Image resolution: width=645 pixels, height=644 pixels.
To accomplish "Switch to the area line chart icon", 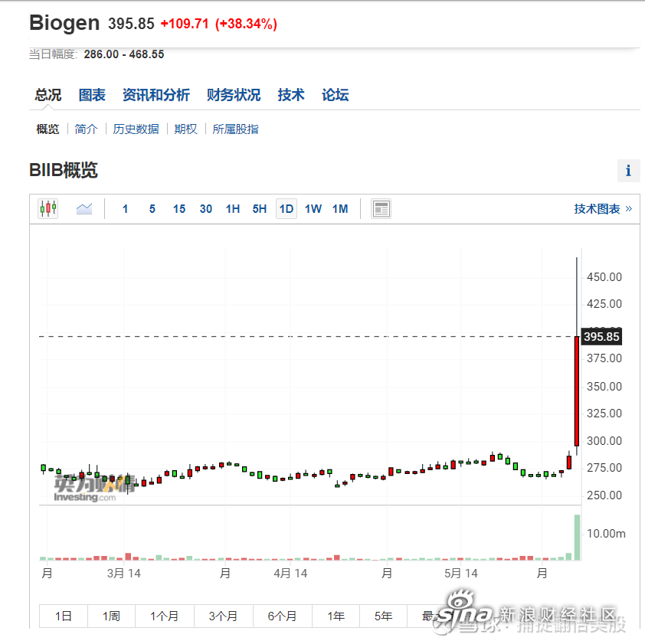I will pyautogui.click(x=84, y=209).
